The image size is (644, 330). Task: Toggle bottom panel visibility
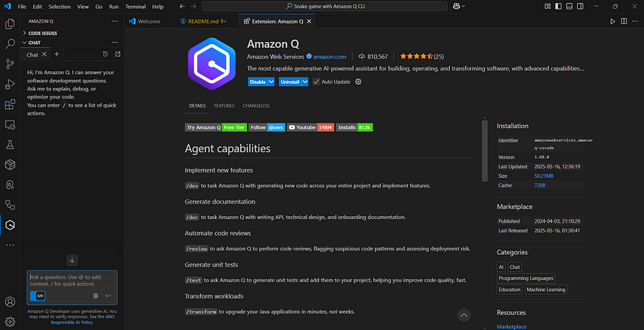coord(569,6)
